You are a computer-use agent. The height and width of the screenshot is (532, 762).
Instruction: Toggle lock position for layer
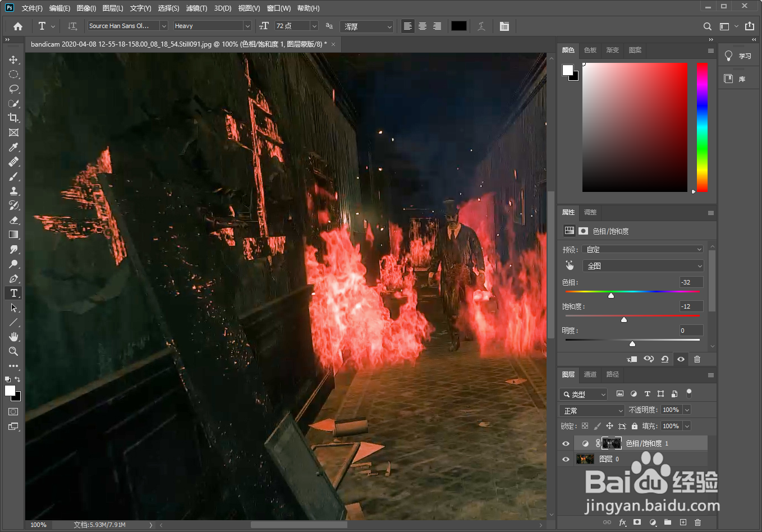point(609,426)
